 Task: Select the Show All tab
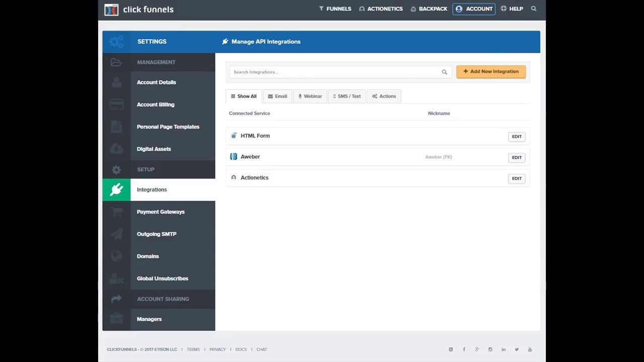244,96
